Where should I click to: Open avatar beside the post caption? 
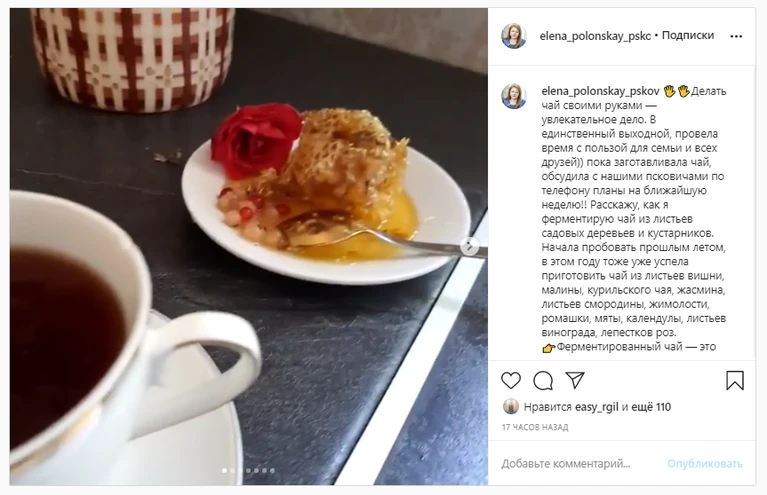click(514, 96)
